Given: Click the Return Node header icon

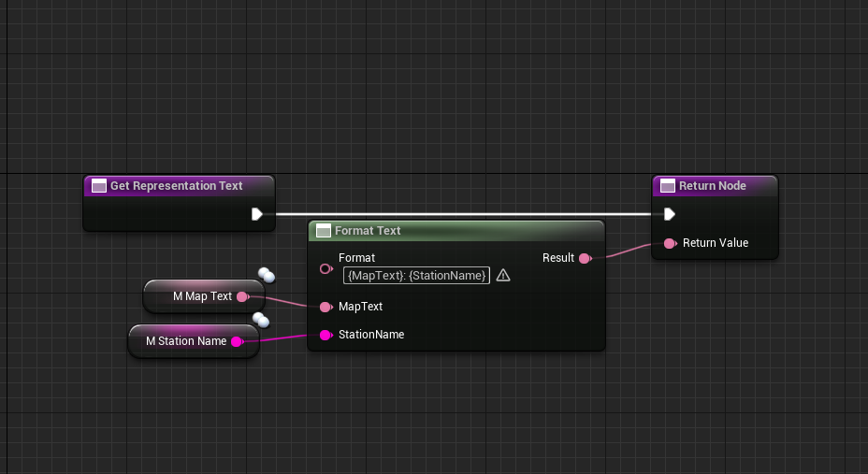Looking at the screenshot, I should (x=668, y=186).
